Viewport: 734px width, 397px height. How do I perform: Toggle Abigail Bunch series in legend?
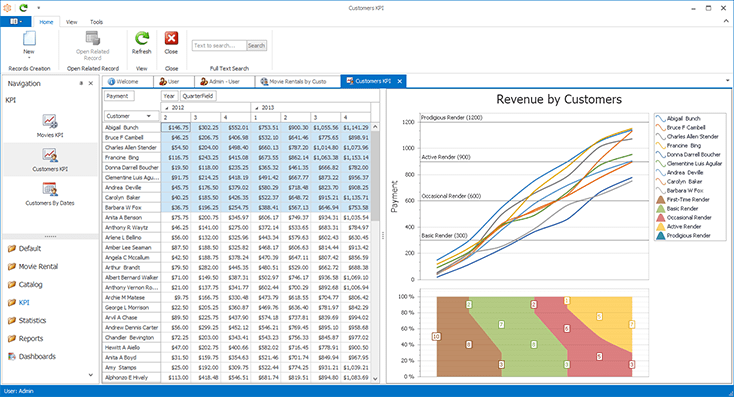[x=678, y=118]
